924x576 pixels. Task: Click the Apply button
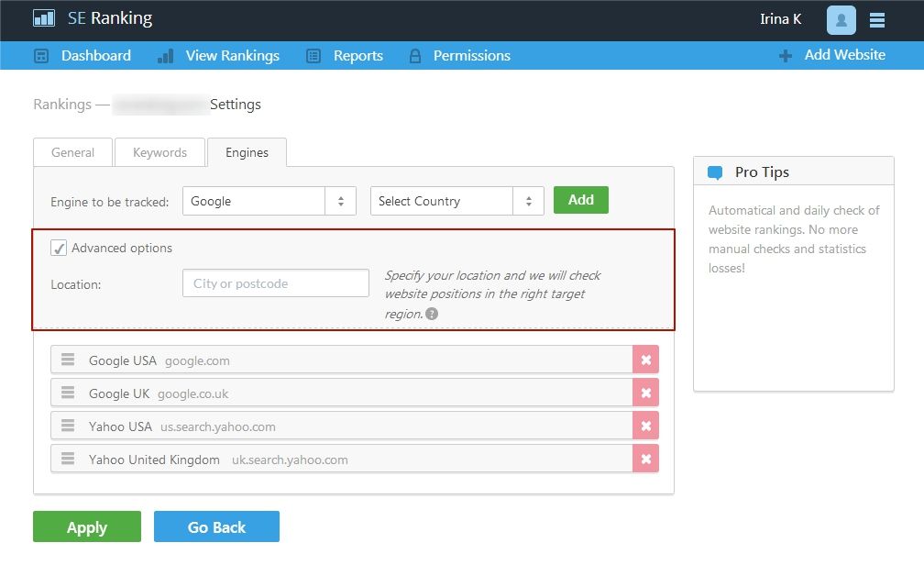[x=87, y=526]
